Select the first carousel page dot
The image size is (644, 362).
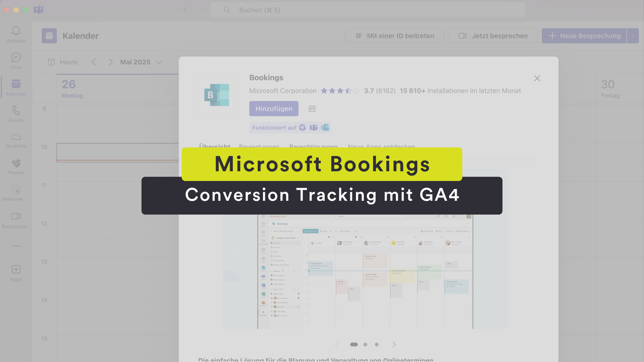(x=354, y=345)
